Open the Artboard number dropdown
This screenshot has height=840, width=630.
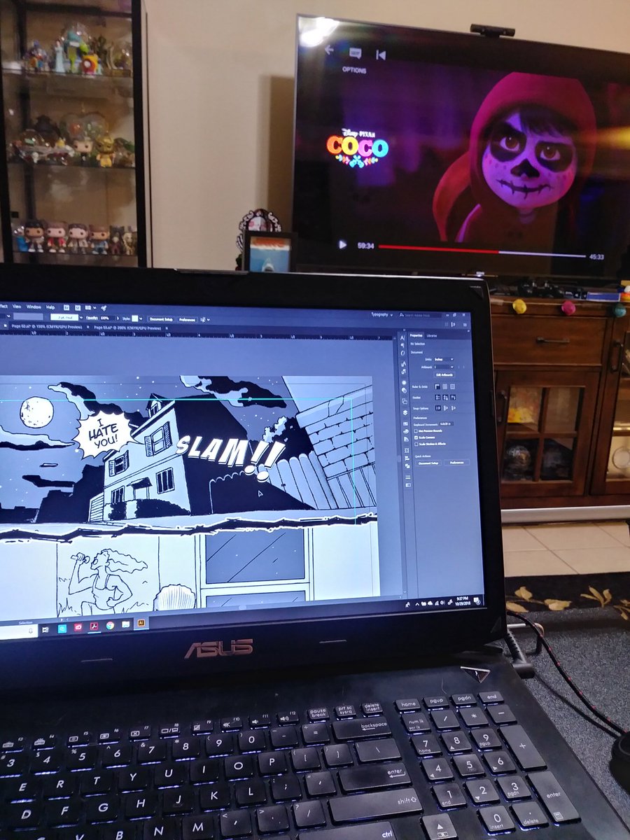tap(444, 367)
